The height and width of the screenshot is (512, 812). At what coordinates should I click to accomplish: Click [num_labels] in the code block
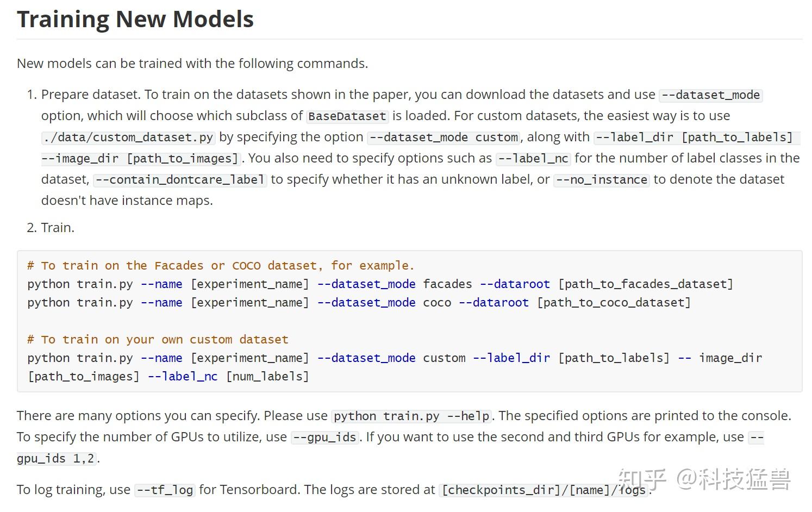267,377
